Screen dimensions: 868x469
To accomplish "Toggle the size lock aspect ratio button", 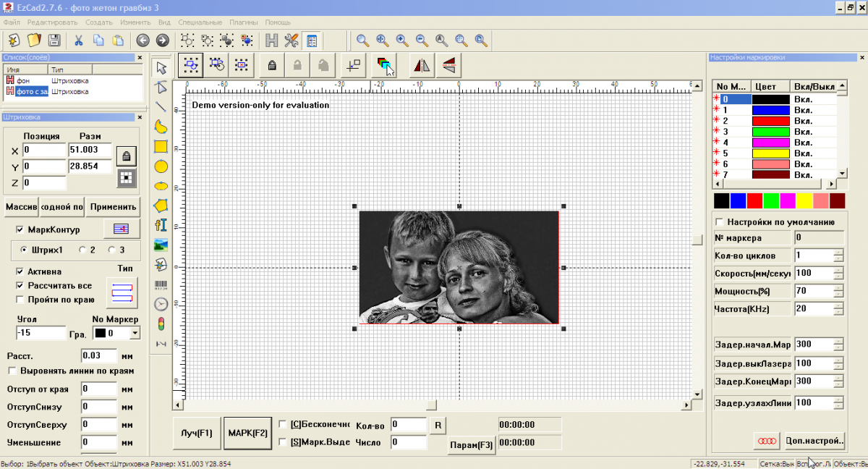I will (127, 156).
